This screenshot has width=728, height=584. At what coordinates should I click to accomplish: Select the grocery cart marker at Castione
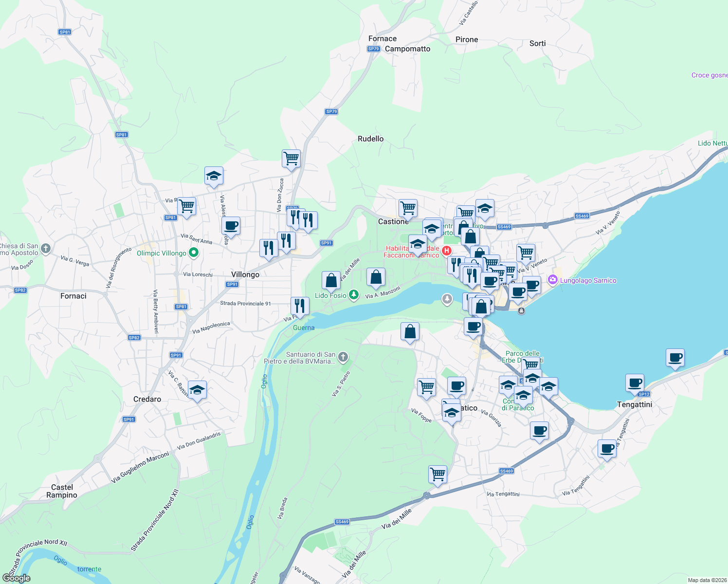(x=408, y=208)
